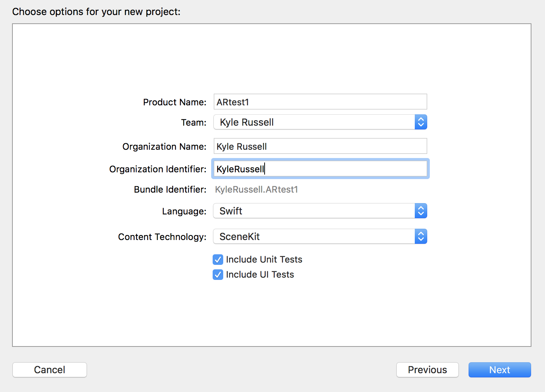
Task: Click the Organization Name text field
Action: coord(320,146)
